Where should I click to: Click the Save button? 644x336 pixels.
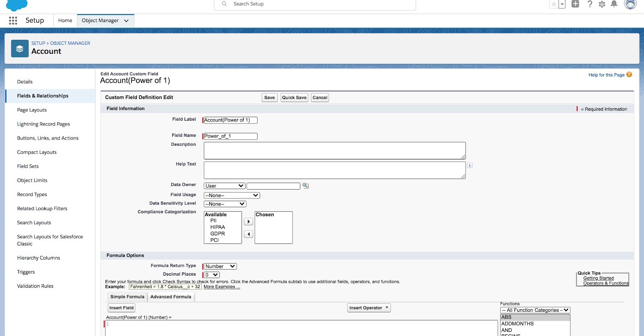pyautogui.click(x=270, y=97)
